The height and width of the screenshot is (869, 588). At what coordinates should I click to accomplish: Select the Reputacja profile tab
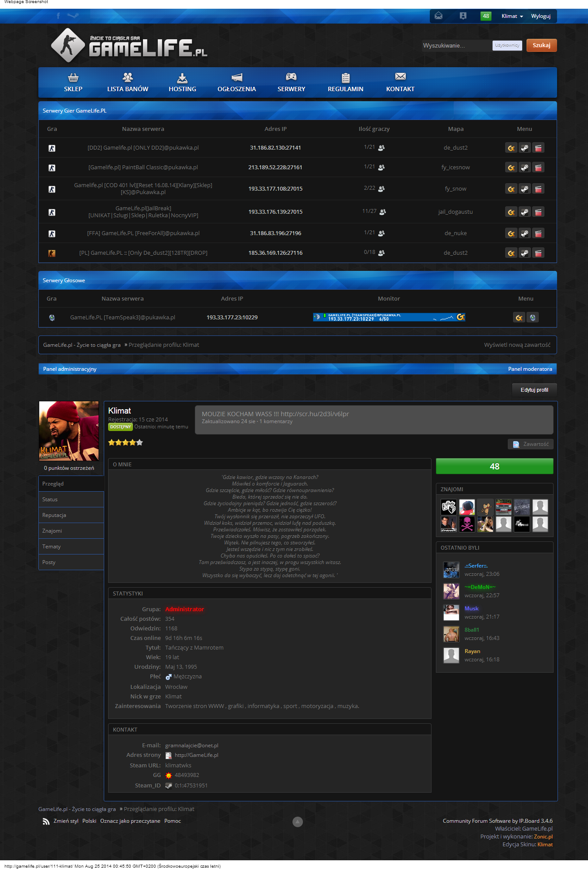pyautogui.click(x=71, y=515)
